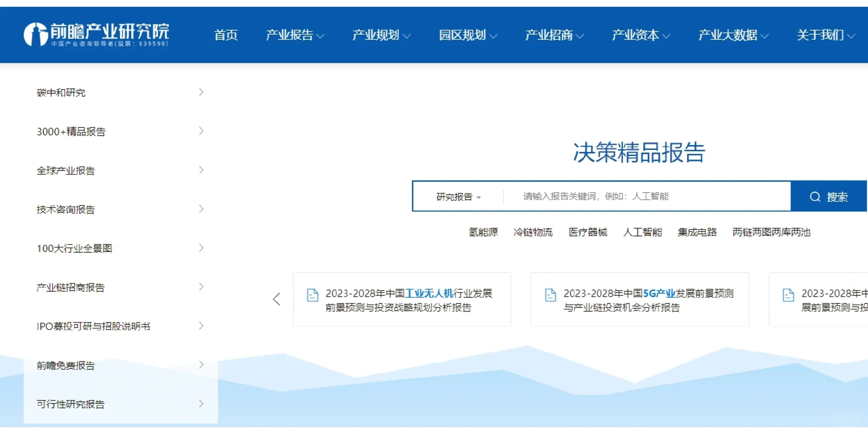The height and width of the screenshot is (434, 868).
Task: Open the 关于我们 navigation dropdown
Action: 825,35
